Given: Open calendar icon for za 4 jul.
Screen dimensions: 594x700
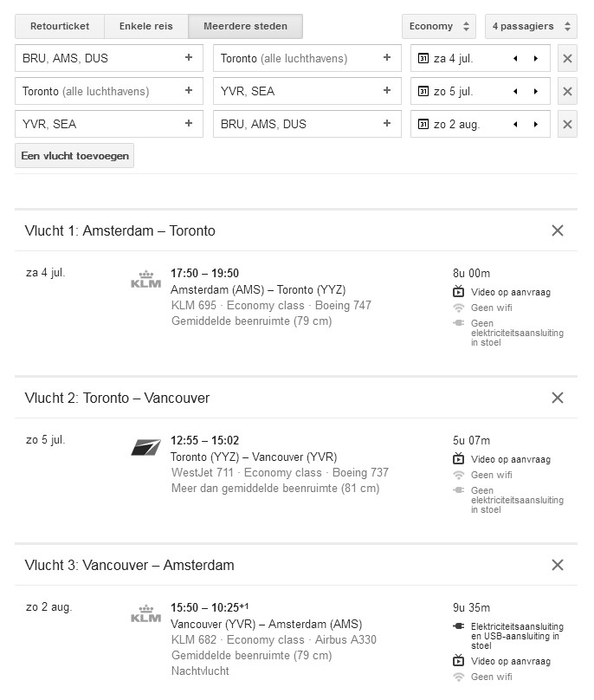Looking at the screenshot, I should pos(423,59).
